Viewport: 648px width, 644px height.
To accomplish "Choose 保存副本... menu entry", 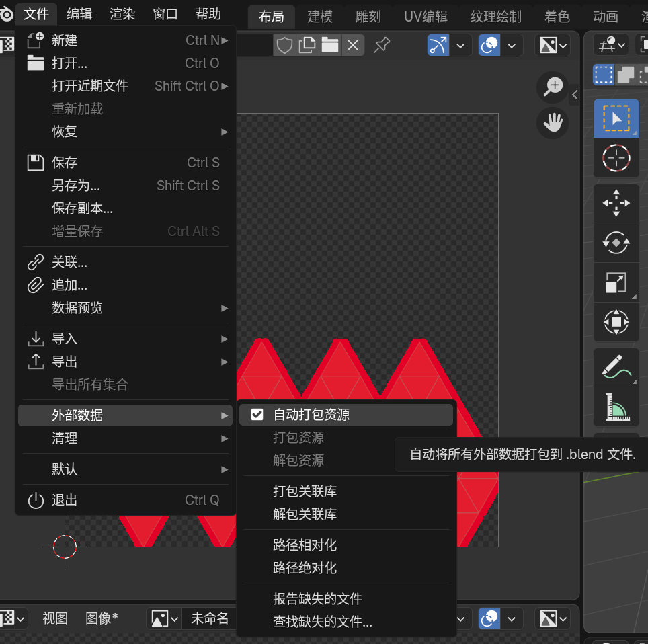I will pos(126,208).
